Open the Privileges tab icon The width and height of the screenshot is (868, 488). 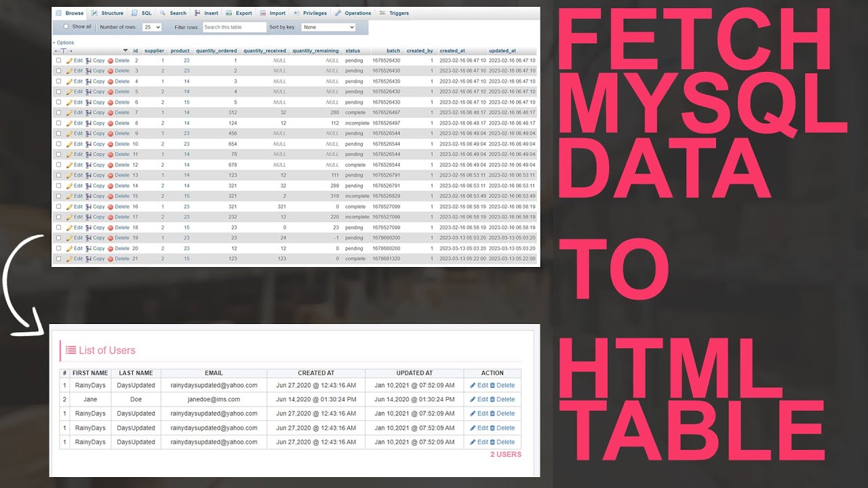(x=297, y=13)
